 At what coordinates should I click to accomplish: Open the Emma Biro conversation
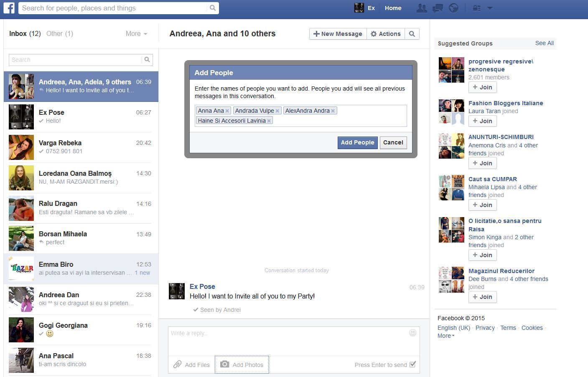pyautogui.click(x=81, y=269)
